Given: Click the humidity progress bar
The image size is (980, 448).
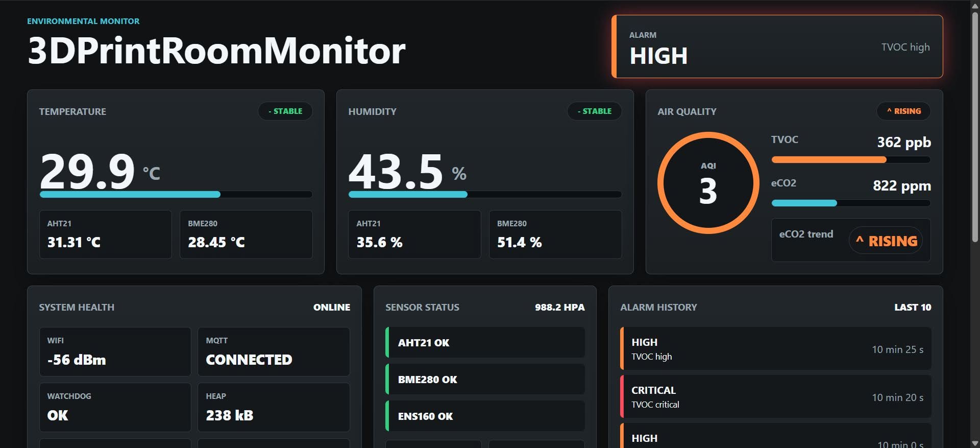Looking at the screenshot, I should click(x=485, y=195).
